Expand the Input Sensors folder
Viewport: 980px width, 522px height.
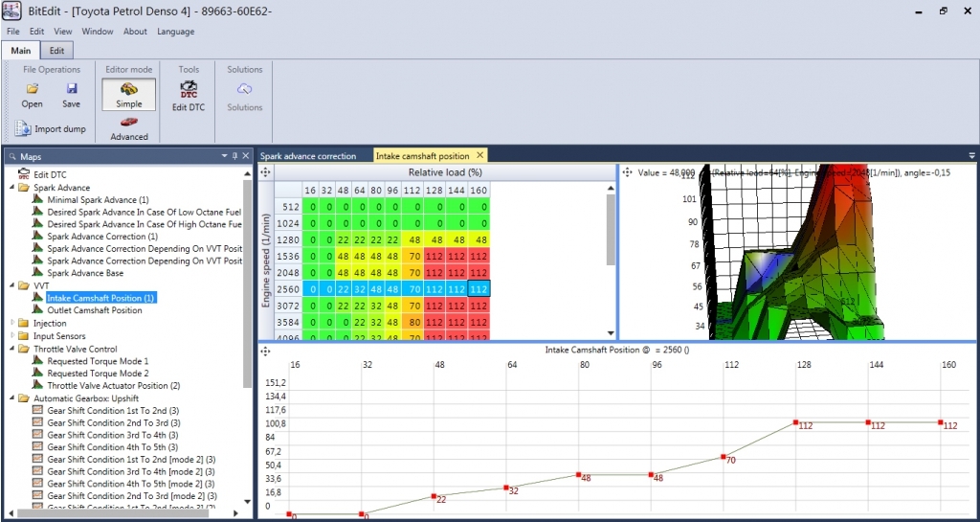click(x=13, y=336)
